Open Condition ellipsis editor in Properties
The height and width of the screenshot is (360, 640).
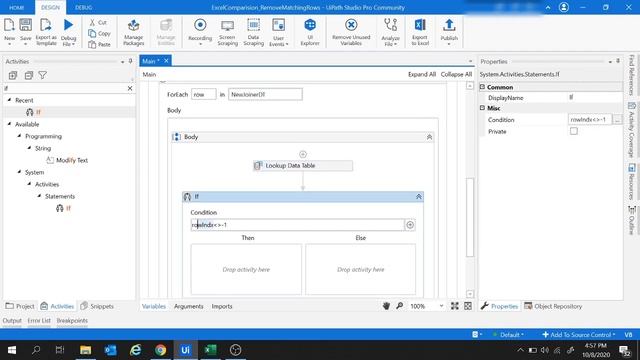(617, 120)
